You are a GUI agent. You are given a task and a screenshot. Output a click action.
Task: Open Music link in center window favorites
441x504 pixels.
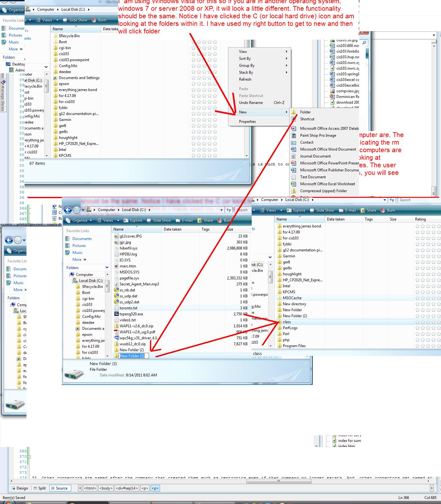pyautogui.click(x=77, y=253)
